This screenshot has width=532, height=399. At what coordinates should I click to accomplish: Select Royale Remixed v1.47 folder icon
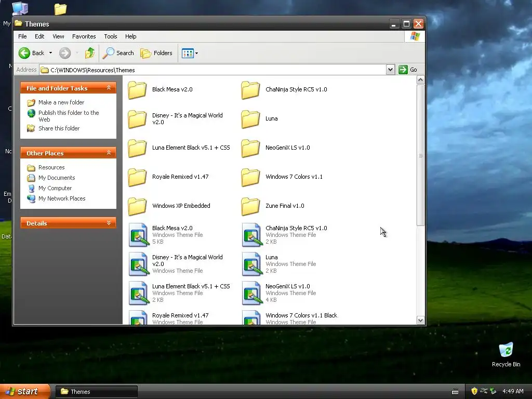pos(137,178)
